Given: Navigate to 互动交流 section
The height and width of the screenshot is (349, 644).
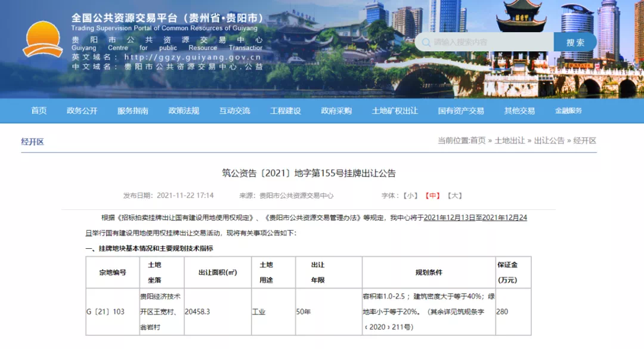Looking at the screenshot, I should [x=234, y=111].
